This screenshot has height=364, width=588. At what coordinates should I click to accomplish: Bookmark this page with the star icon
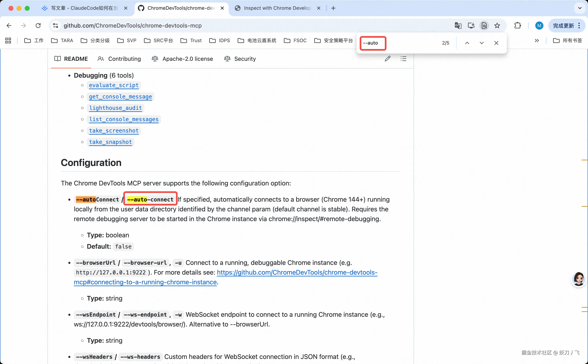pyautogui.click(x=497, y=26)
